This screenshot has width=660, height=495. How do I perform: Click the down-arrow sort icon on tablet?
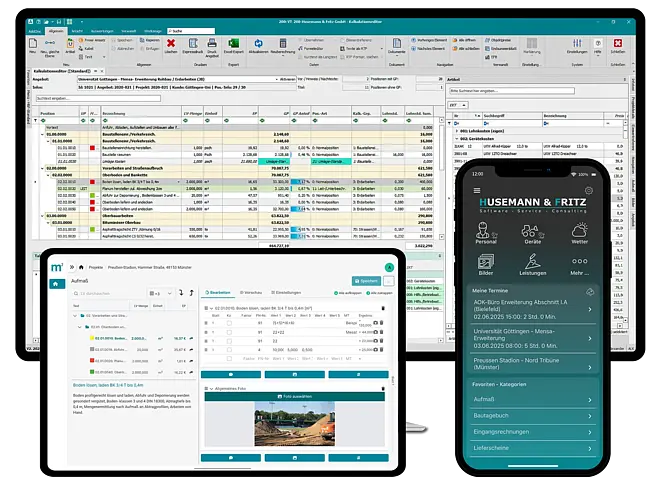point(181,293)
